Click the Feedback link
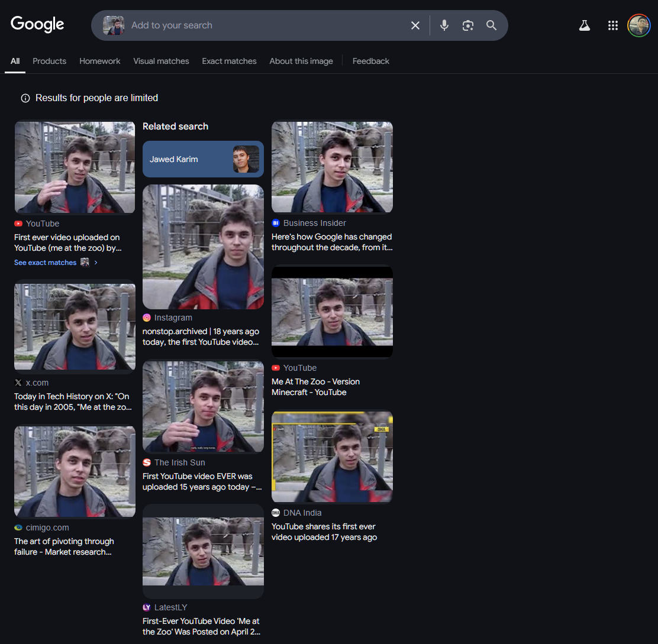This screenshot has height=644, width=658. [370, 62]
